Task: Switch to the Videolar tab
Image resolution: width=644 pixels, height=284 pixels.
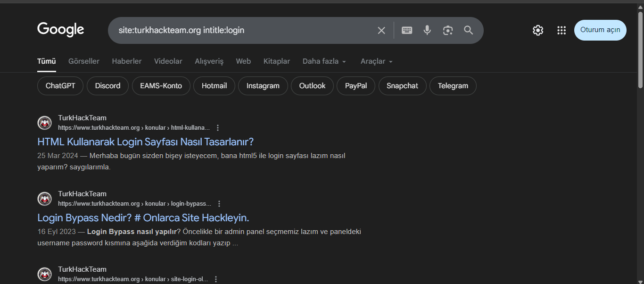Action: pos(168,61)
